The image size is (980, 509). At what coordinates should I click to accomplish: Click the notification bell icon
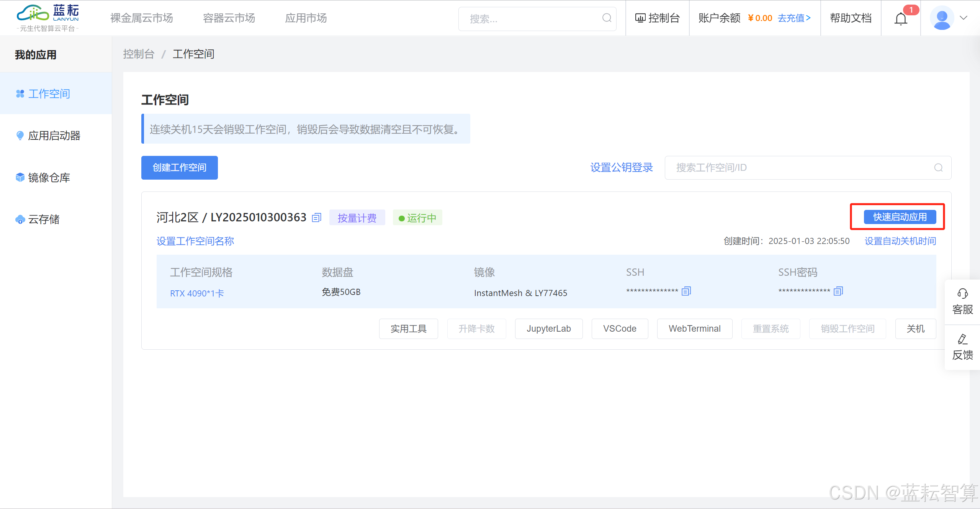point(901,18)
